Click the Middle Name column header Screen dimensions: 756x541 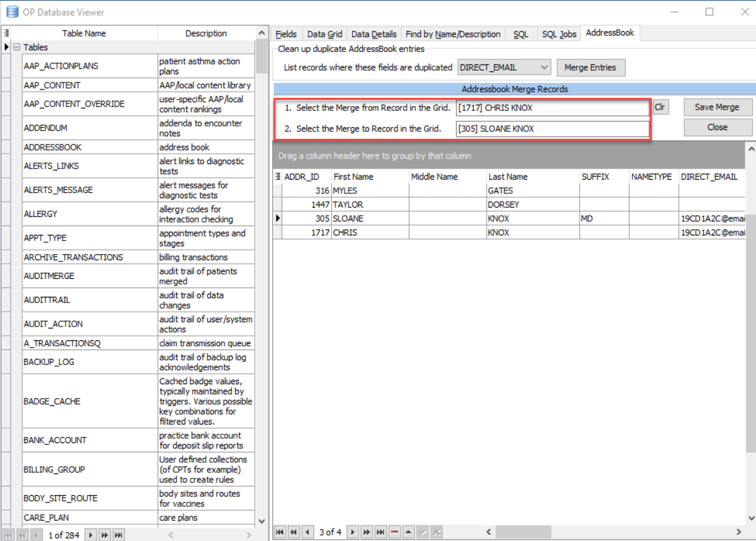click(447, 177)
